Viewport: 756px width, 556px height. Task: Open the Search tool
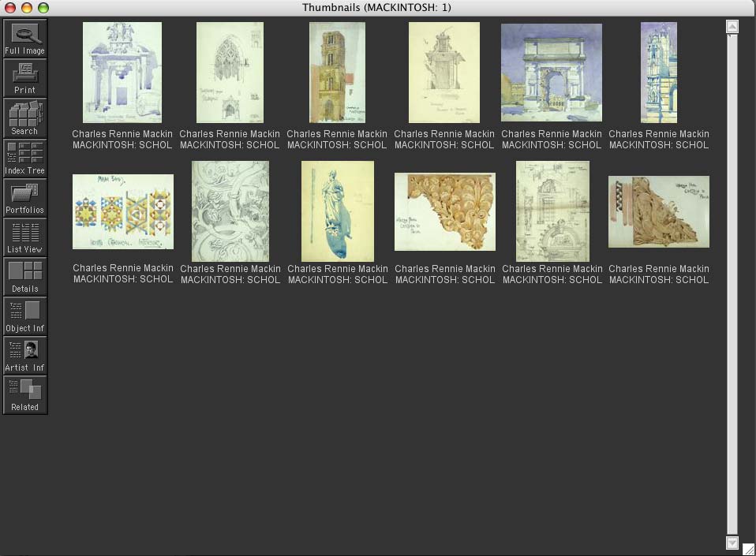(x=24, y=118)
